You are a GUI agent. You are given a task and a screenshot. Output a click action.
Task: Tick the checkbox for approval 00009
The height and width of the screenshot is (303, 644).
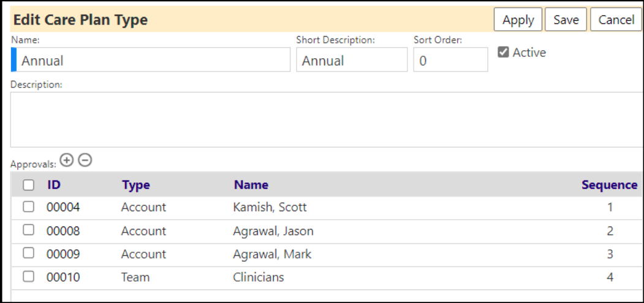coord(28,254)
